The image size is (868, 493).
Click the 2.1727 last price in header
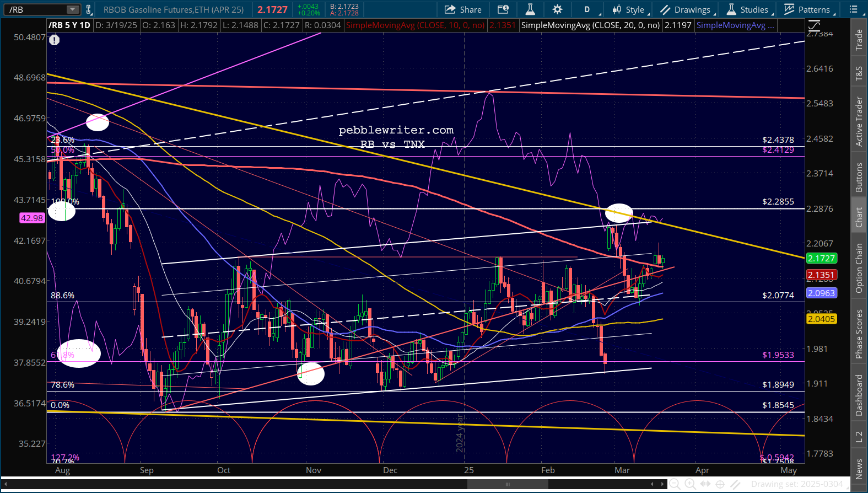pos(272,9)
